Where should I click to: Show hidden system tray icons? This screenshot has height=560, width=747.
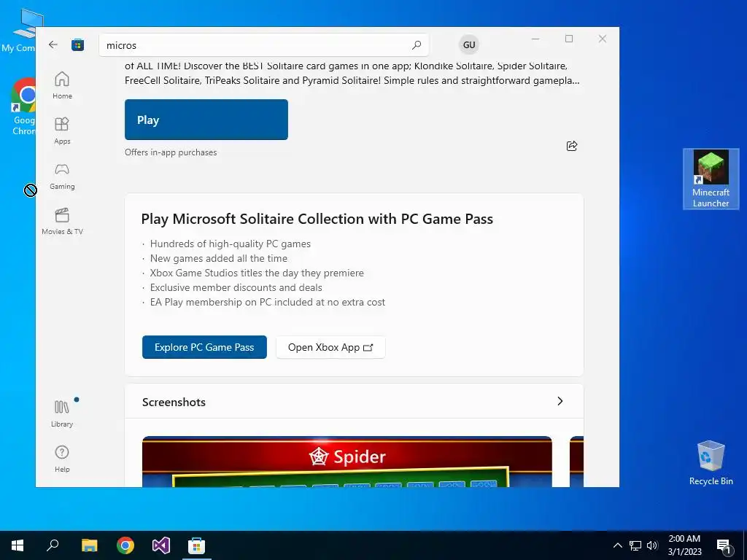tap(617, 545)
